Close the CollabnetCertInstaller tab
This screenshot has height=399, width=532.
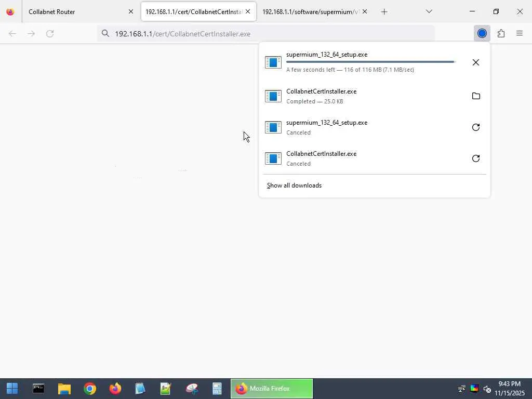pos(248,12)
